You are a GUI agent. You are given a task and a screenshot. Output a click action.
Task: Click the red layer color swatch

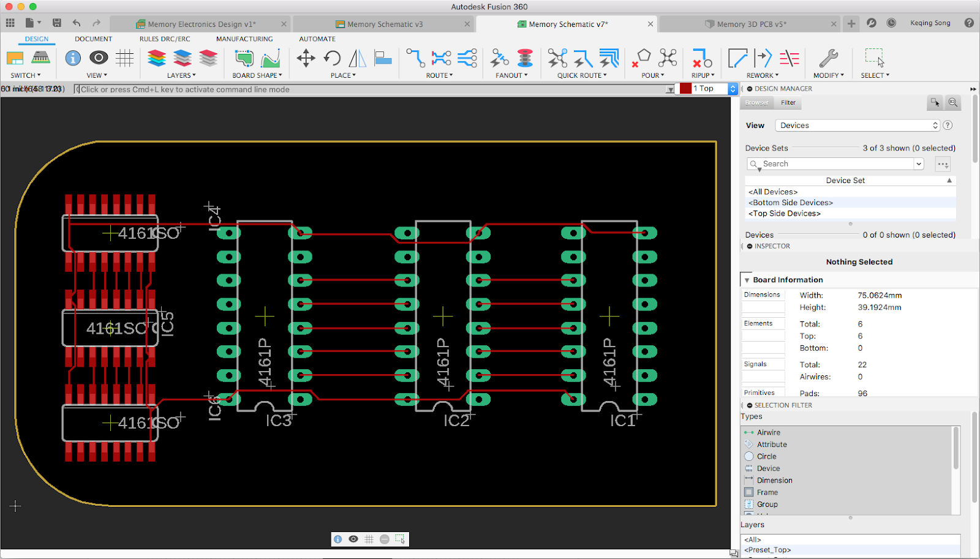click(685, 89)
